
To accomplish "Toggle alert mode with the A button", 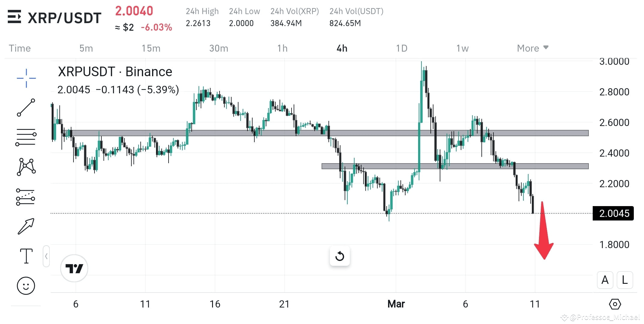I will tap(605, 280).
